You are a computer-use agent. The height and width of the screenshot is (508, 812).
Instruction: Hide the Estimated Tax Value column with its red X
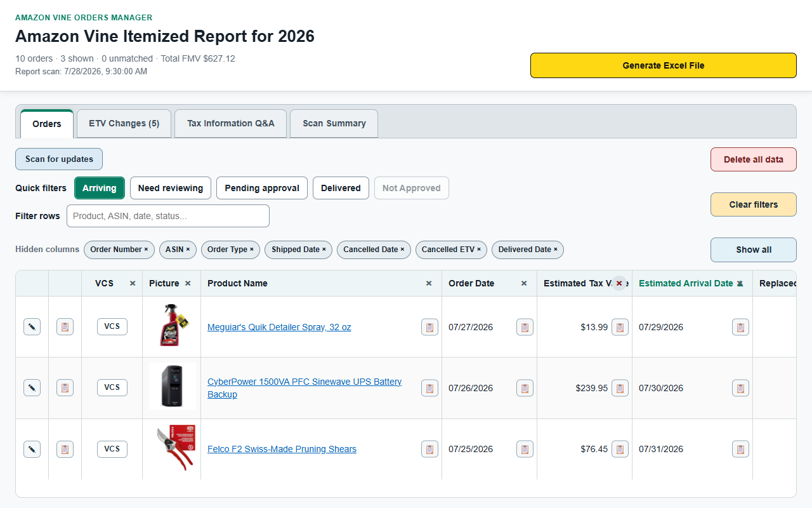coord(619,283)
